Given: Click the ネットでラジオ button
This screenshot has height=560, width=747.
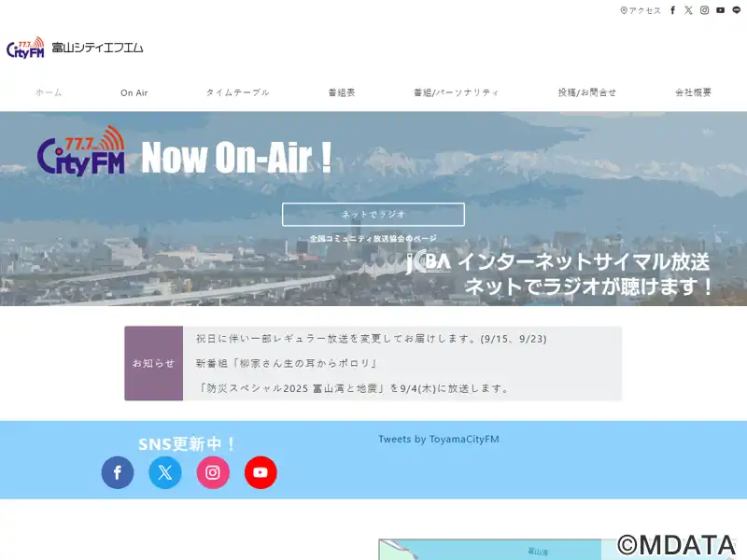Looking at the screenshot, I should tap(373, 215).
